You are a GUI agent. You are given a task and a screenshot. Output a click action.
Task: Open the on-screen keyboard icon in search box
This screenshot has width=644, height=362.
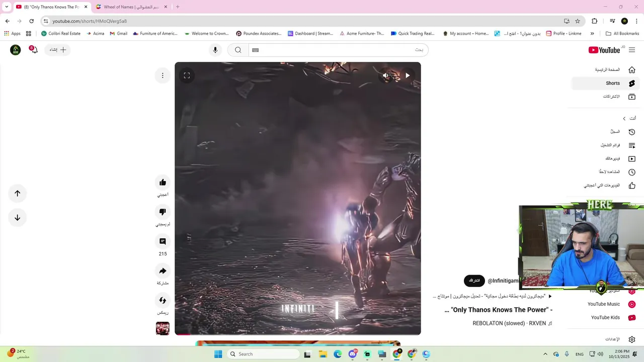[x=255, y=50]
